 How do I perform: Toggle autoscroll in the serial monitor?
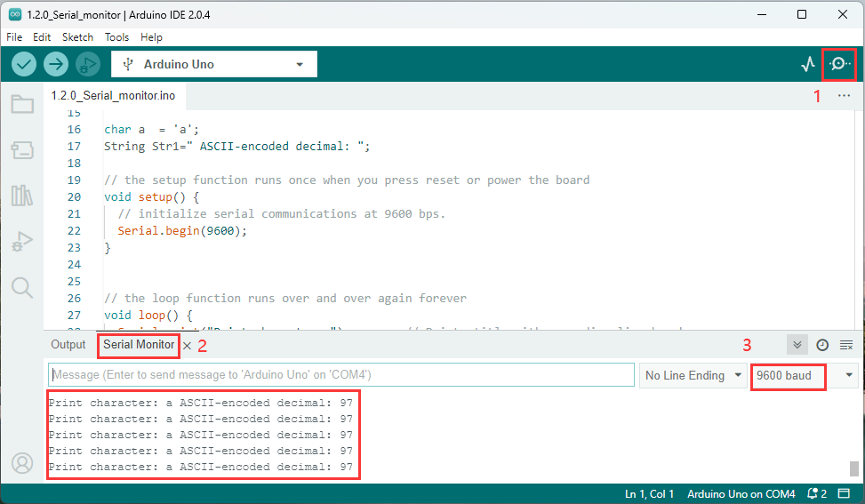click(797, 345)
